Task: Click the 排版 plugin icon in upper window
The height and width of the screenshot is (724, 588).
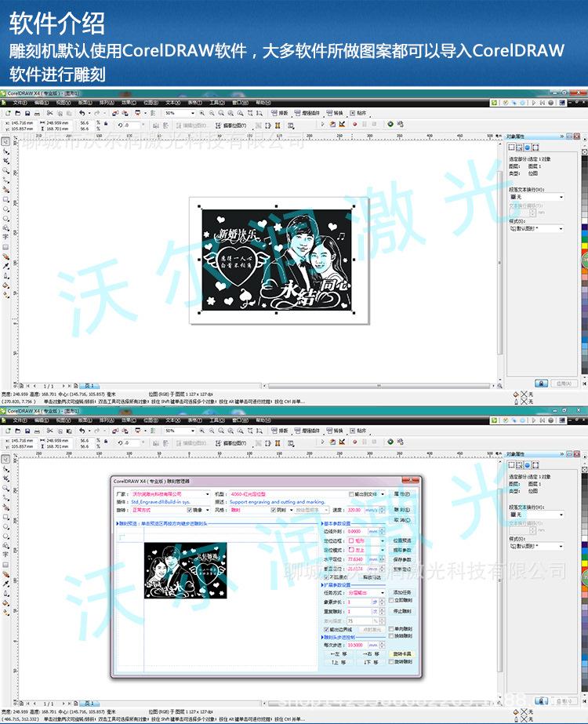Action: click(280, 113)
